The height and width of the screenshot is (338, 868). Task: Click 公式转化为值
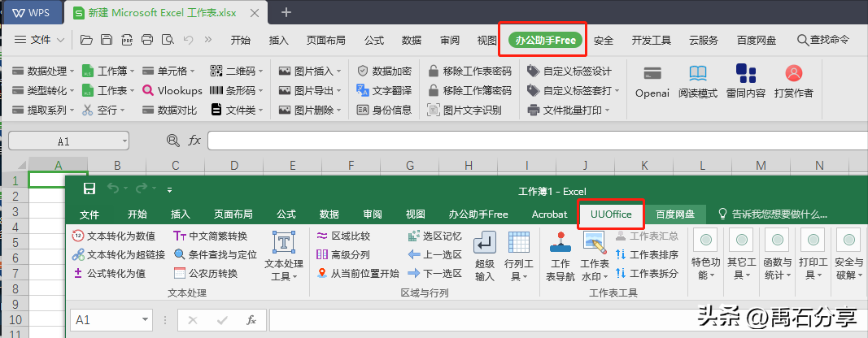click(x=109, y=273)
